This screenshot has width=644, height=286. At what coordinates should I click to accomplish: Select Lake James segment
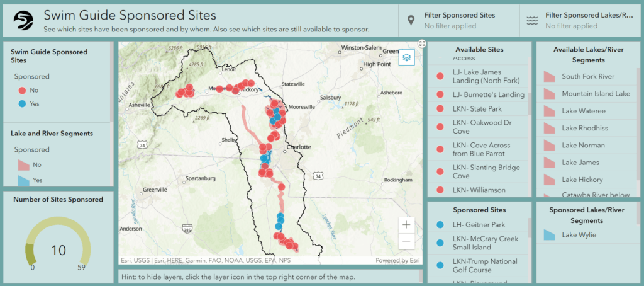click(x=587, y=163)
